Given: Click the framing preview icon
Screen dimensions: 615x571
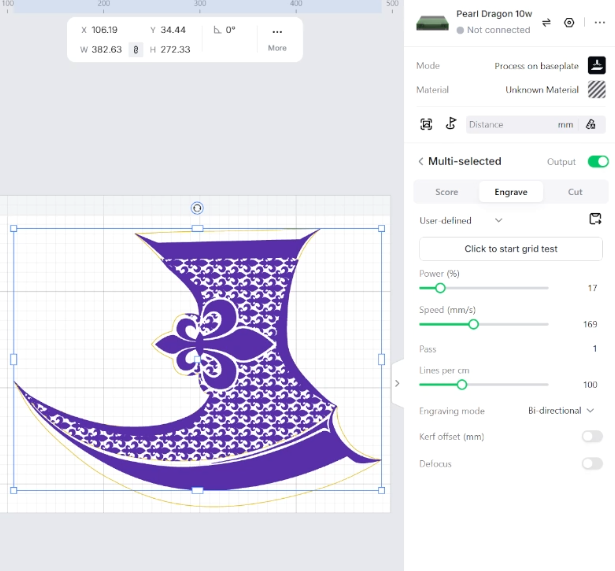Looking at the screenshot, I should tap(426, 124).
